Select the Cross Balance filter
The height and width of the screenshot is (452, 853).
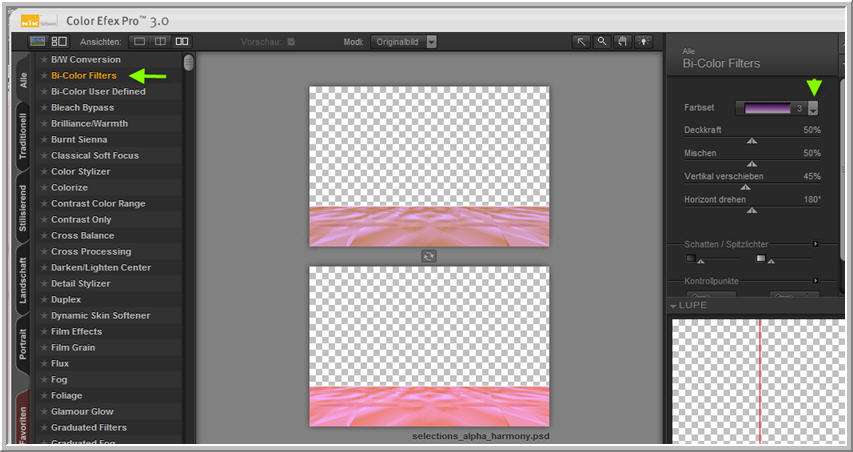[x=82, y=236]
